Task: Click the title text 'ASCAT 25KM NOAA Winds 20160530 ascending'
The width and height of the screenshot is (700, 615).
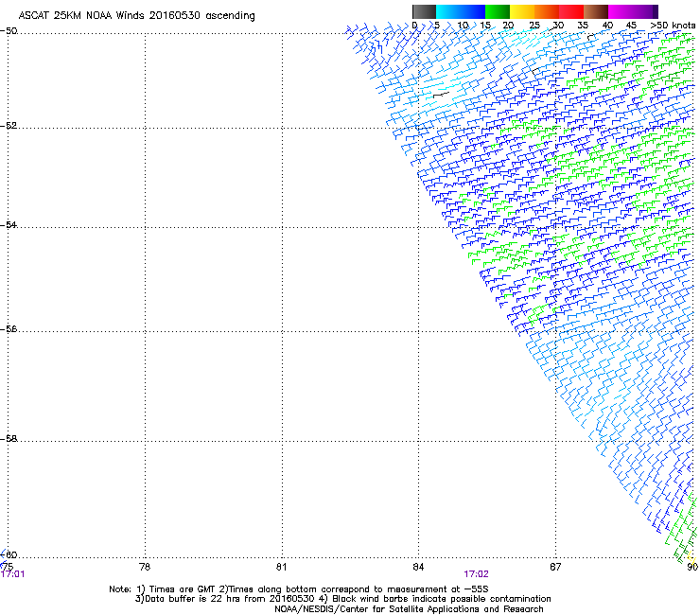Action: point(136,16)
